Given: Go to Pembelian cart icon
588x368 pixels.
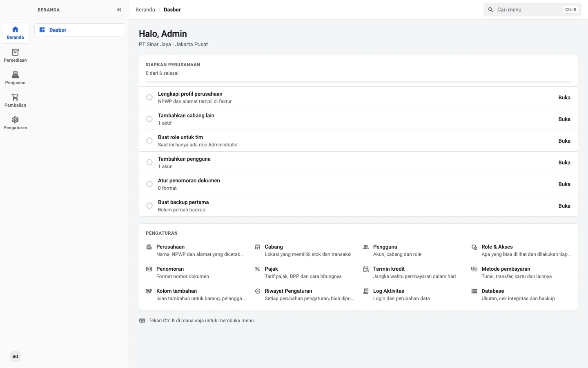Looking at the screenshot, I should pyautogui.click(x=15, y=97).
